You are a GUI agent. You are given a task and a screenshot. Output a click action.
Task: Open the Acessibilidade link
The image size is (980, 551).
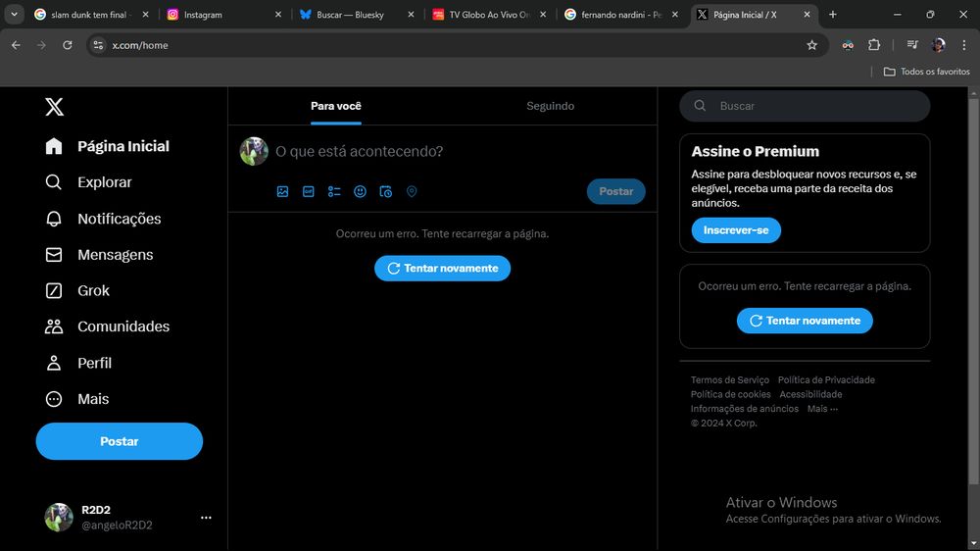(x=810, y=394)
